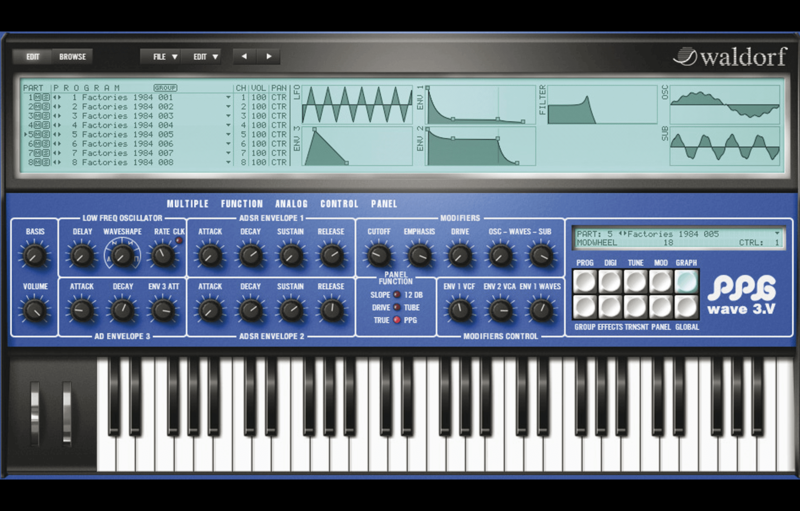800x511 pixels.
Task: Open the EDIT dropdown menu next to FILE
Action: [201, 57]
